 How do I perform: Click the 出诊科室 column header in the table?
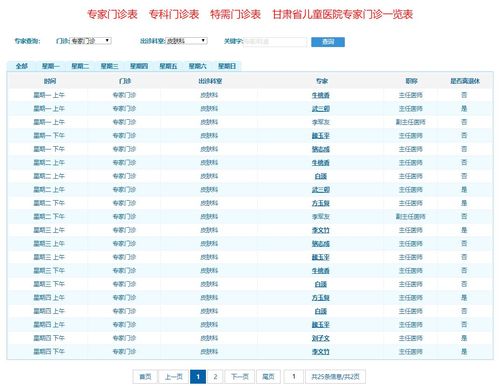click(210, 81)
